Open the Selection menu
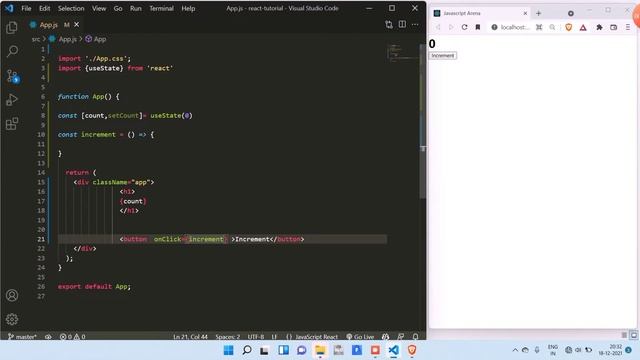The image size is (640, 360). (x=71, y=8)
